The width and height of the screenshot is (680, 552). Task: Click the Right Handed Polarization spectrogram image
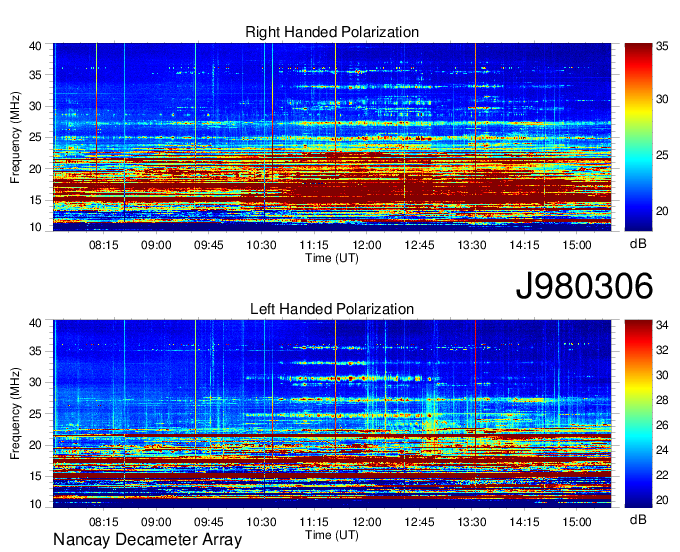click(x=332, y=137)
